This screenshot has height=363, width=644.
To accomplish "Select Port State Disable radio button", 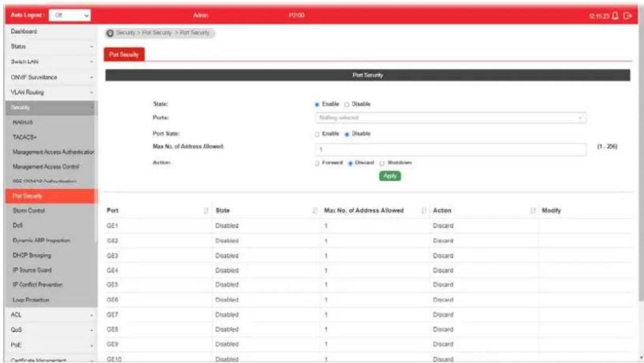I will (347, 134).
